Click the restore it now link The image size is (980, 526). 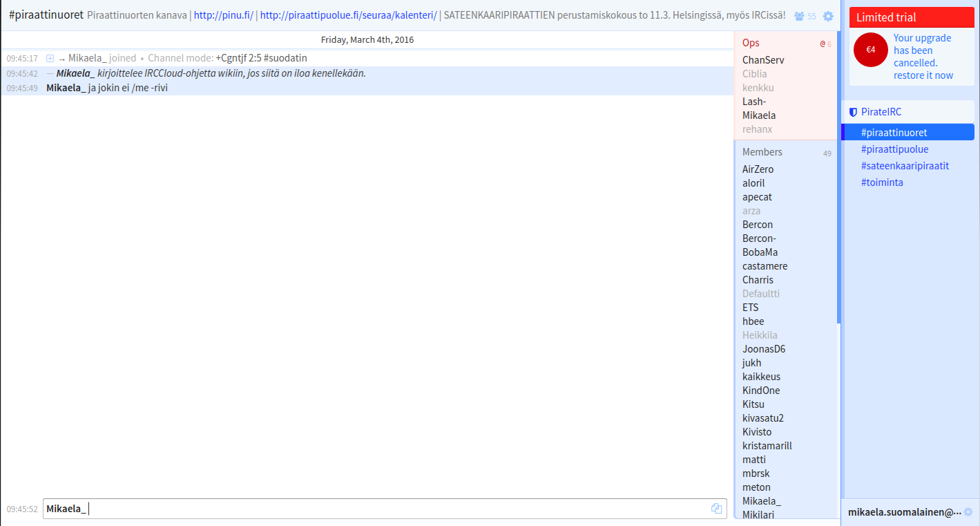click(923, 75)
